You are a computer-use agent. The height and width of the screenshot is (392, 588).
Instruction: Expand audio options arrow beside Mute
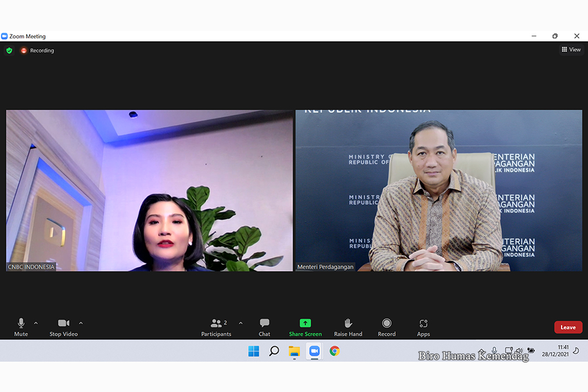click(36, 323)
